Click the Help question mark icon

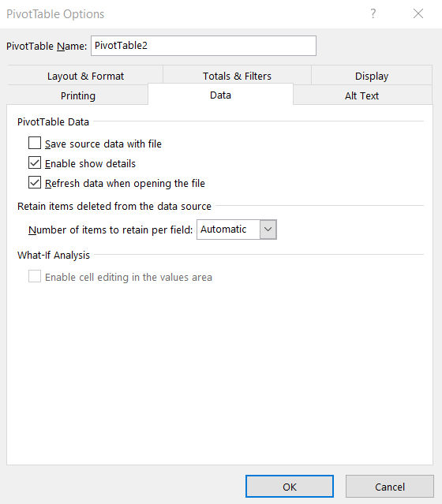pos(373,13)
